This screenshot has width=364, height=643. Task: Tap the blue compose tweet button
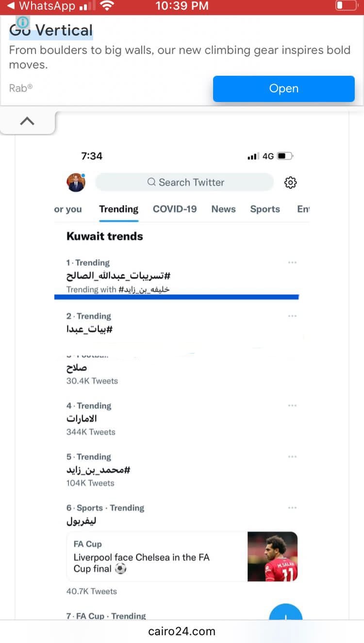coord(285,614)
